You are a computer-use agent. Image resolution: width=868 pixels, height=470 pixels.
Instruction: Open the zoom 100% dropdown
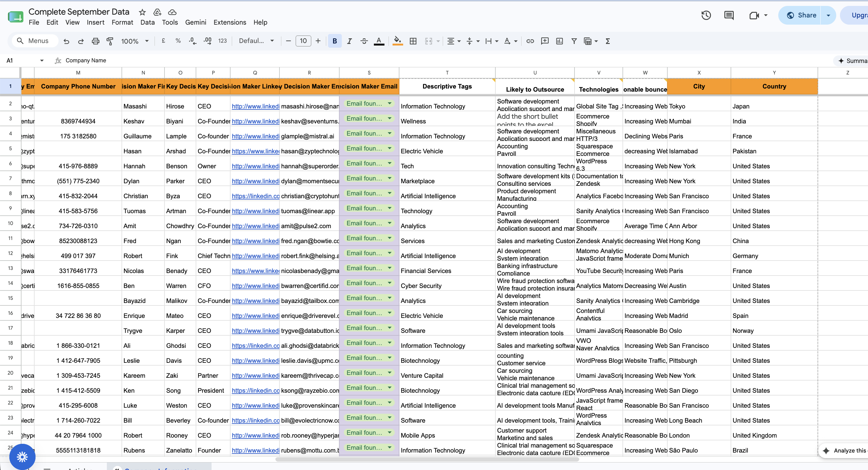[135, 41]
